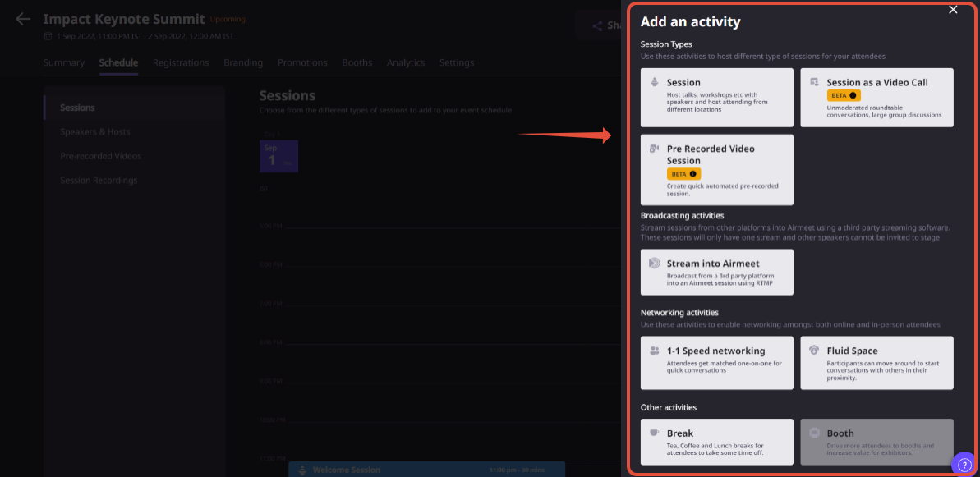Choose the 1-1 Speed networking title

click(x=715, y=351)
